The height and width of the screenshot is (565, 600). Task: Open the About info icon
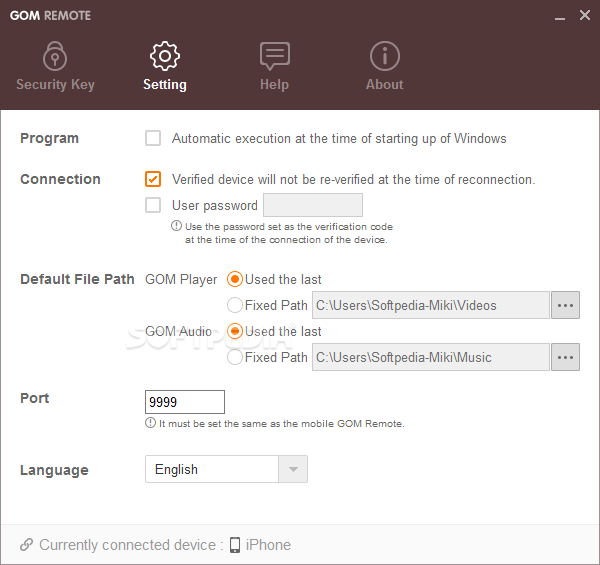385,56
